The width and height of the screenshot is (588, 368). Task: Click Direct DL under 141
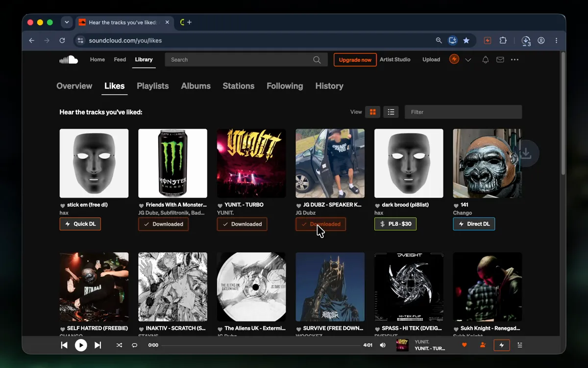[474, 224]
